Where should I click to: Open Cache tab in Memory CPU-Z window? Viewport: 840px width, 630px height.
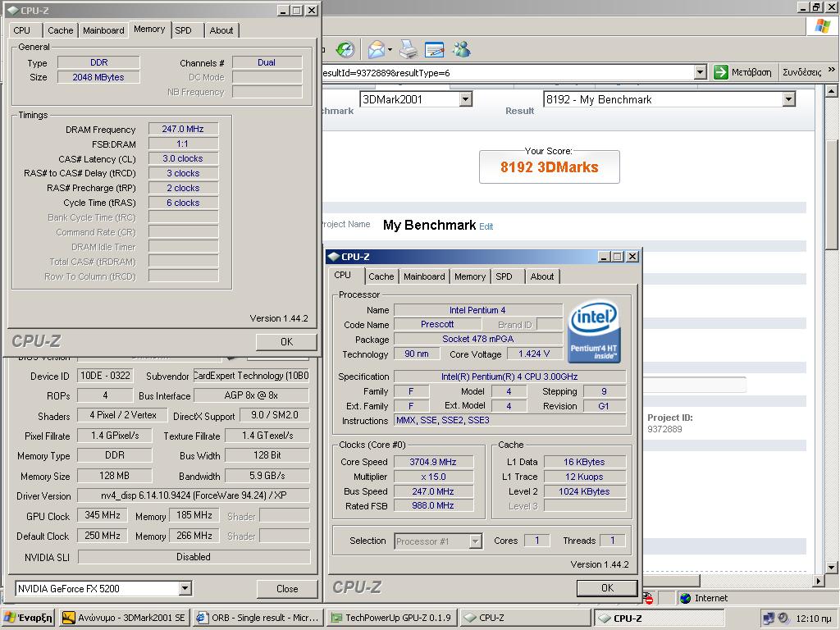(x=61, y=30)
